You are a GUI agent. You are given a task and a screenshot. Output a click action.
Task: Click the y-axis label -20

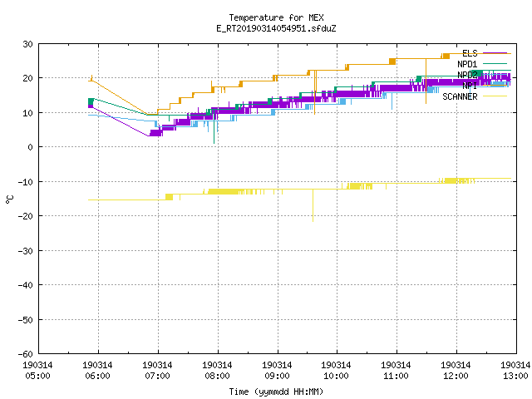(26, 216)
